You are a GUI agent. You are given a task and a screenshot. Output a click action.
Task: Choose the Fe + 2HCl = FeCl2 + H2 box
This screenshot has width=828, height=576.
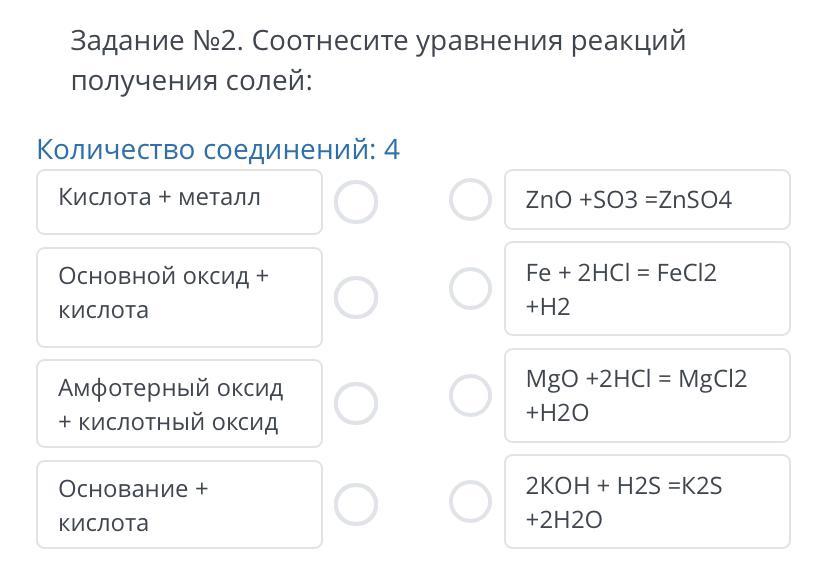coord(647,289)
